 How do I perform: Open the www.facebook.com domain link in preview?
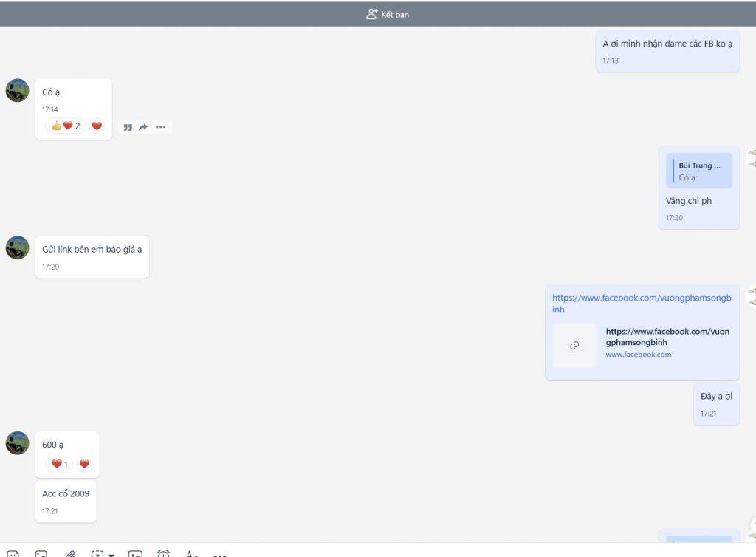(x=638, y=355)
